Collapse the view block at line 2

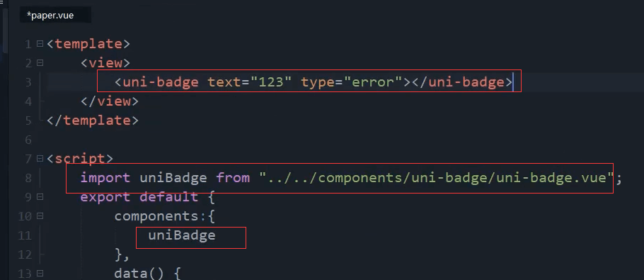click(40, 62)
